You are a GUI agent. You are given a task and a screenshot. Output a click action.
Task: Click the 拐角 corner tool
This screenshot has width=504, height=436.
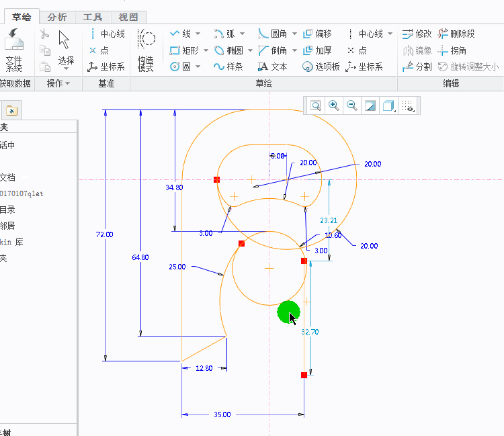(x=452, y=50)
